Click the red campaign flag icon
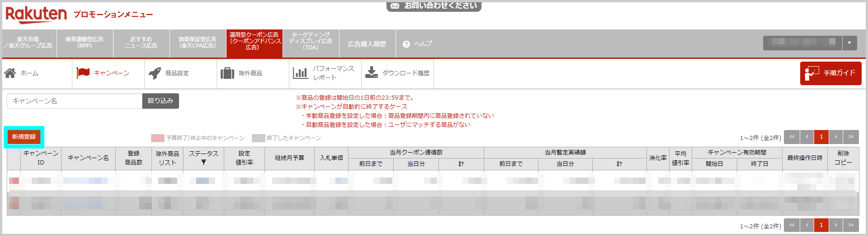The width and height of the screenshot is (868, 236). [x=83, y=73]
